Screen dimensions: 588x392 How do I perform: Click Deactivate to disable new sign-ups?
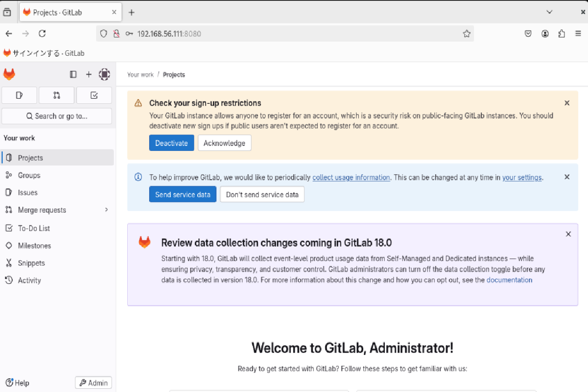pos(171,143)
